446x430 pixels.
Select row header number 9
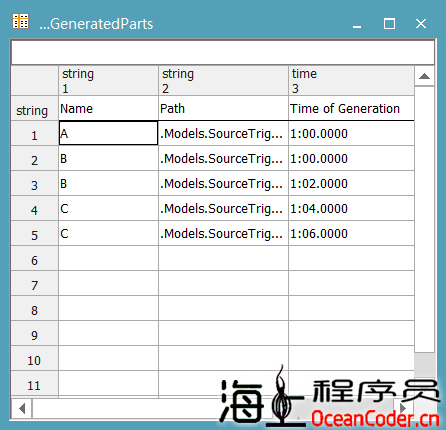pyautogui.click(x=35, y=334)
